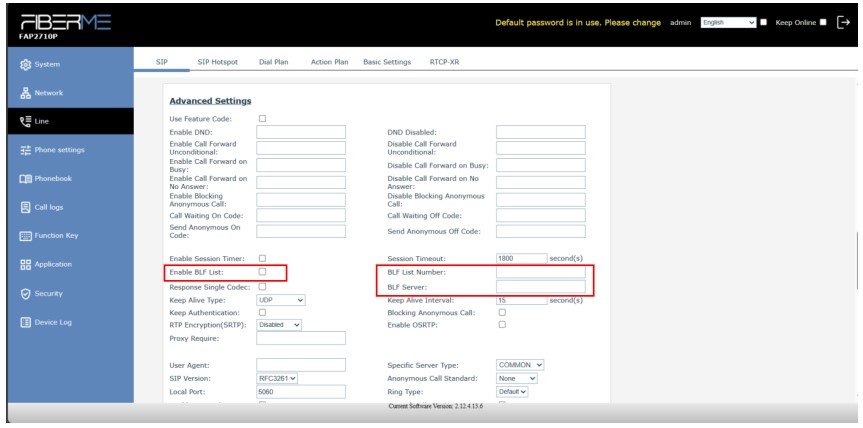The height and width of the screenshot is (428, 863).
Task: Click the BLF Server input field
Action: pyautogui.click(x=540, y=287)
